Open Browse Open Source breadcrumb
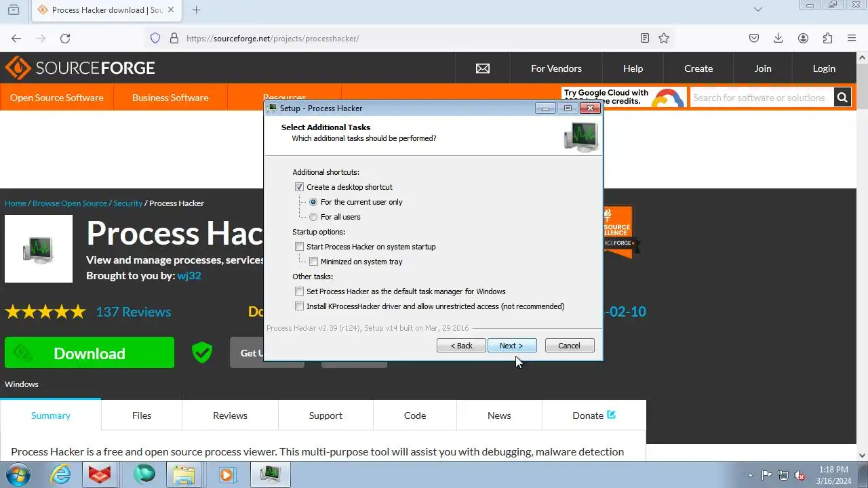Screen dimensions: 868x488 70,203
